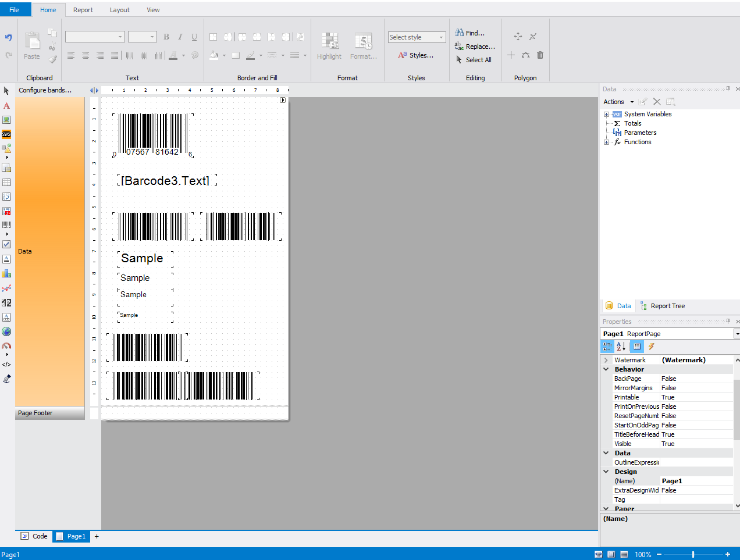Click the fill color bucket icon
The image size is (740, 560).
(x=214, y=55)
